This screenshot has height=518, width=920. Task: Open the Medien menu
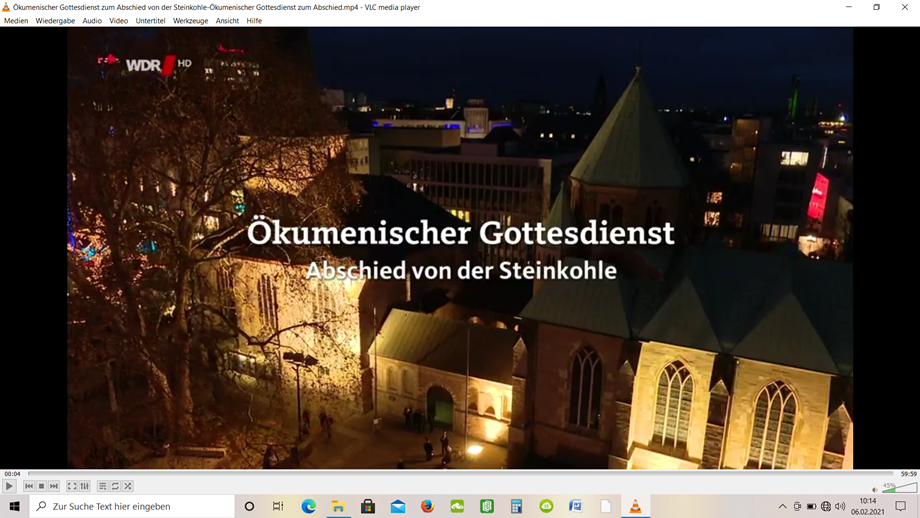click(x=16, y=21)
